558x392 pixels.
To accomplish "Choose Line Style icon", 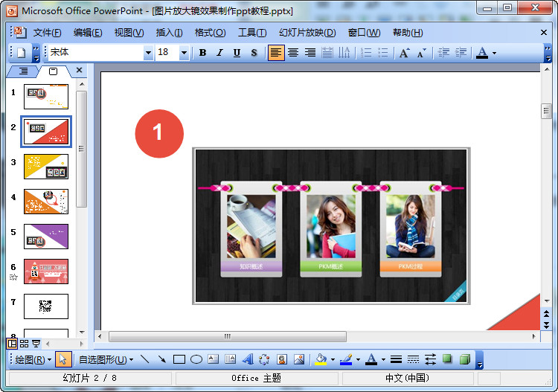I will [x=396, y=359].
